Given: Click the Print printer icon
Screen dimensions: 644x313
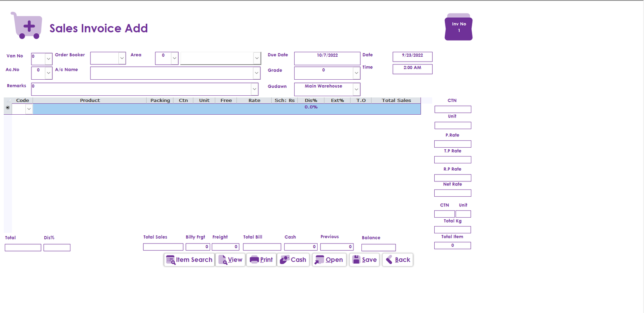Looking at the screenshot, I should (x=254, y=260).
